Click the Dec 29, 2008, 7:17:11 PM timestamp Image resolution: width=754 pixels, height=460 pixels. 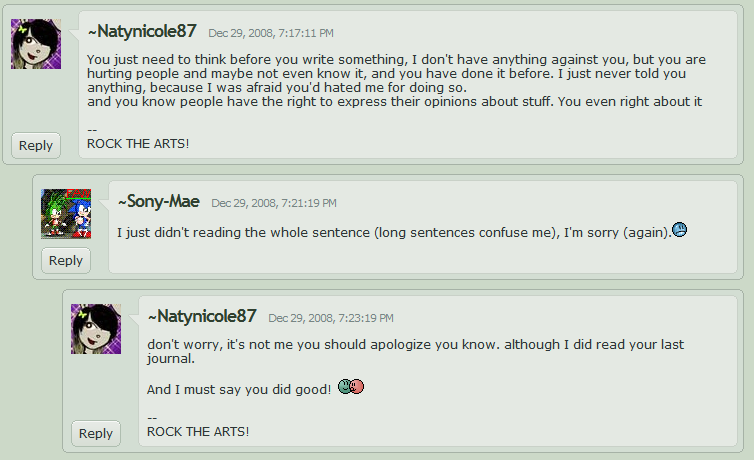tap(271, 33)
